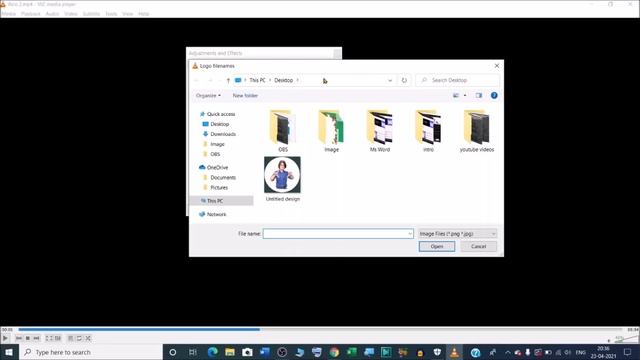Image resolution: width=640 pixels, height=360 pixels.
Task: Expand chevron after Desktop in address bar
Action: click(x=298, y=80)
